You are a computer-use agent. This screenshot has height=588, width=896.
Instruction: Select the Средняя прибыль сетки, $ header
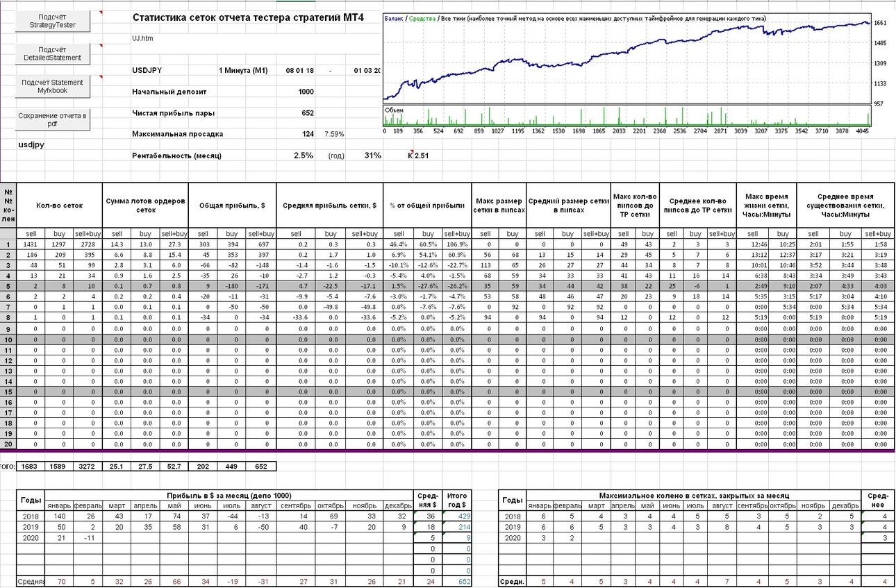(329, 205)
